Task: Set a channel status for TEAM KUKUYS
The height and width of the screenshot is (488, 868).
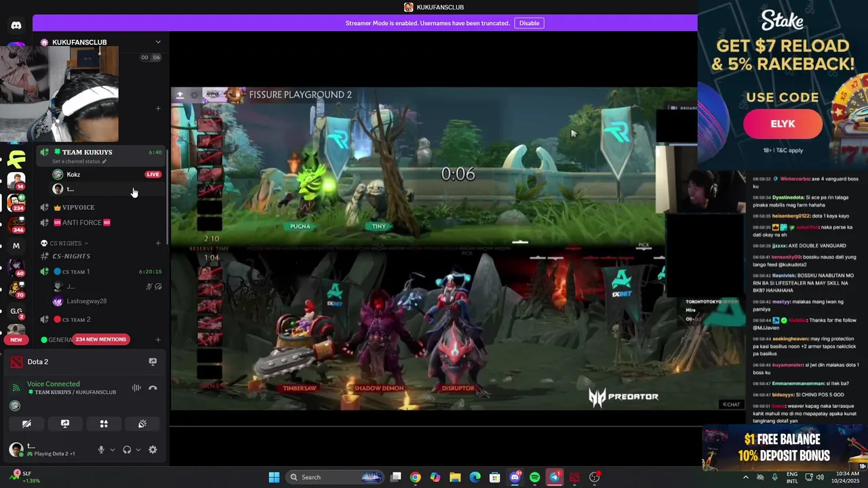Action: tap(79, 161)
